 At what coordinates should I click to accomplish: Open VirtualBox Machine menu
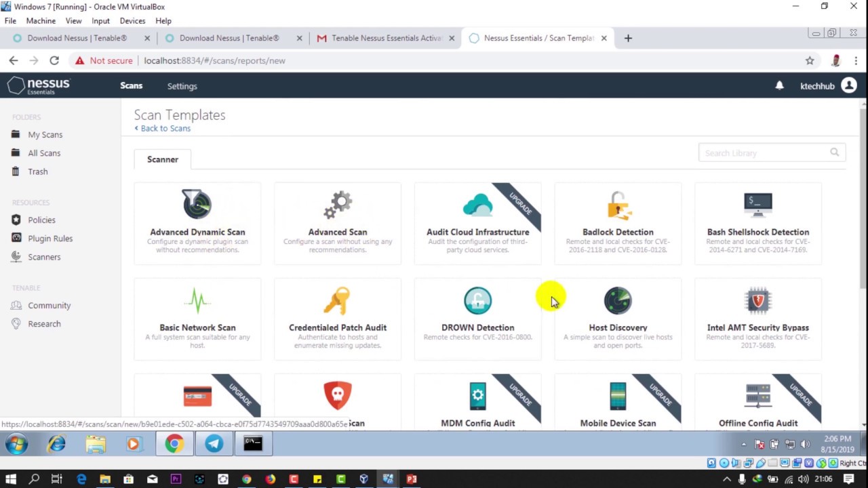[41, 21]
